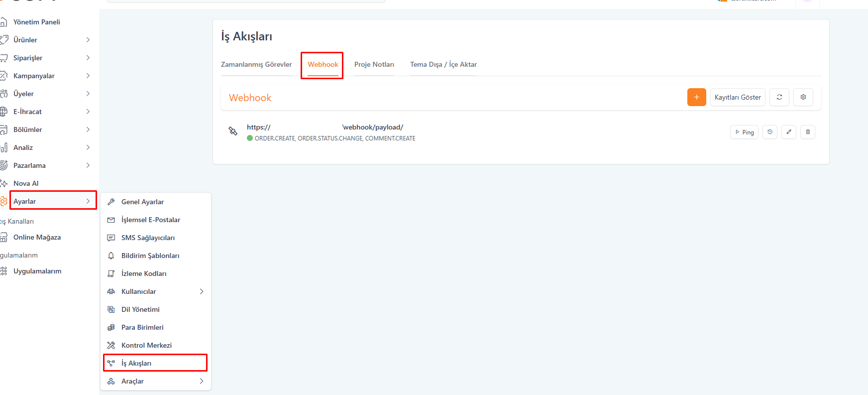Click Kayıtları Göster button
This screenshot has width=868, height=395.
click(x=737, y=97)
